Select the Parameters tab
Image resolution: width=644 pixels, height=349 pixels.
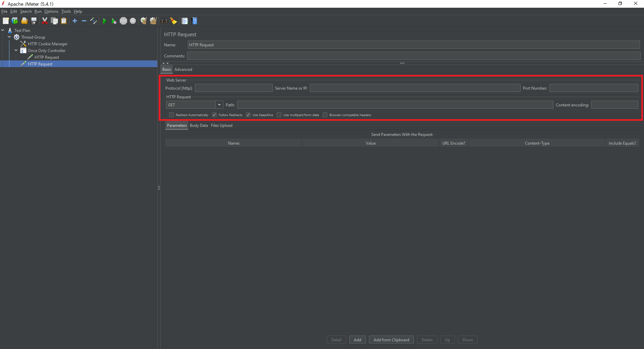(177, 126)
